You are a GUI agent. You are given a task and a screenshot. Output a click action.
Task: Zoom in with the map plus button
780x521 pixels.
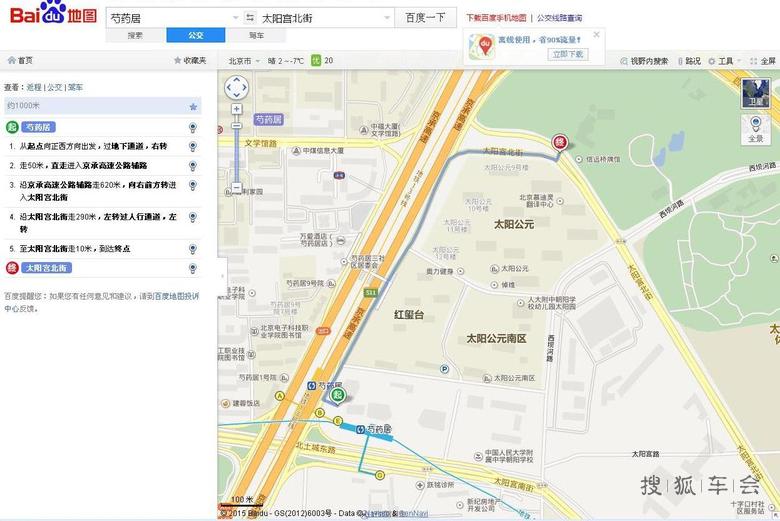coord(237,109)
